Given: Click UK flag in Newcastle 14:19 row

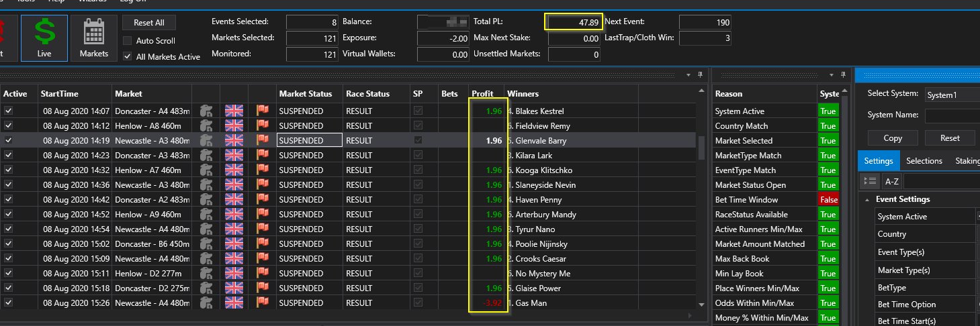Looking at the screenshot, I should pyautogui.click(x=234, y=141).
